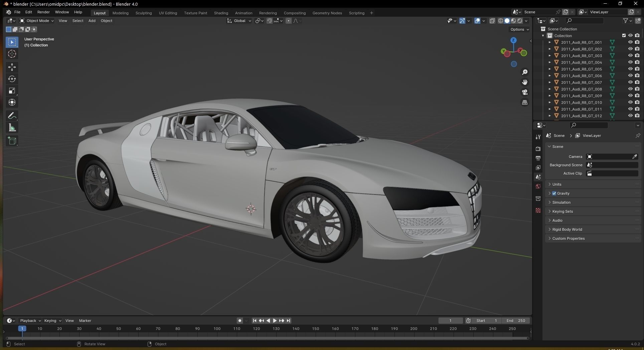Viewport: 644px width, 350px height.
Task: Hide 2011_Audi_R8_GT_001 in viewport
Action: 630,42
